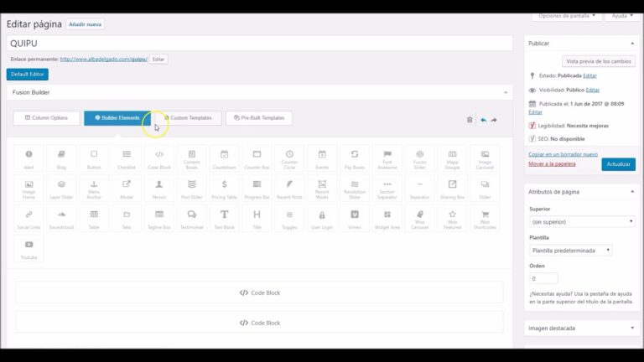Add the Woo Shortcodes element
Viewport: 644px width, 362px height.
pyautogui.click(x=485, y=219)
